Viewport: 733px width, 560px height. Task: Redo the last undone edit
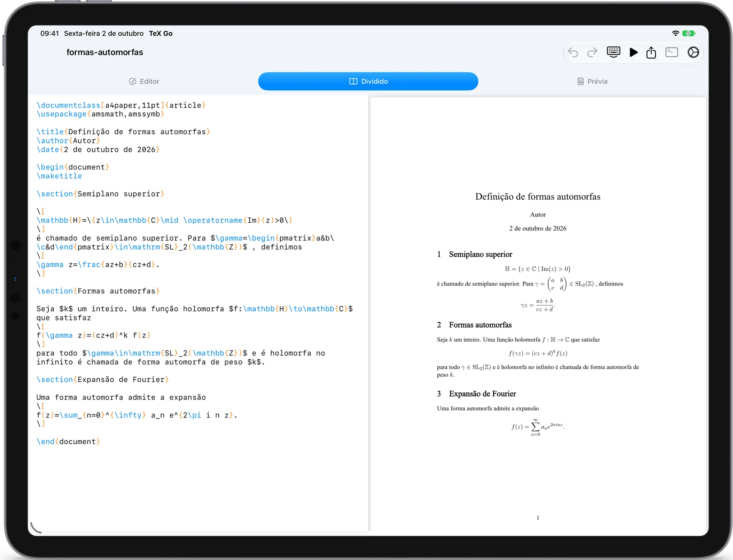point(592,52)
